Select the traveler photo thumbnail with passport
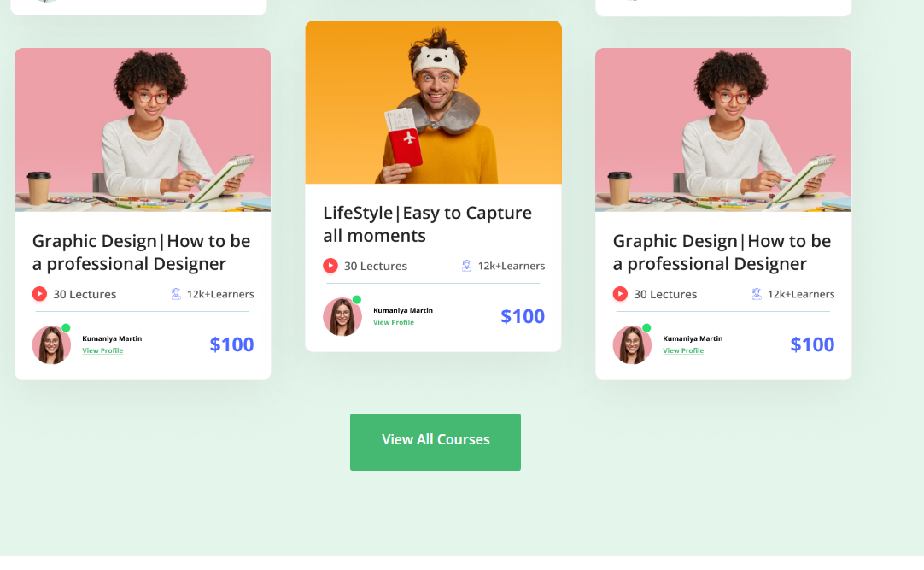This screenshot has width=924, height=570. point(433,102)
